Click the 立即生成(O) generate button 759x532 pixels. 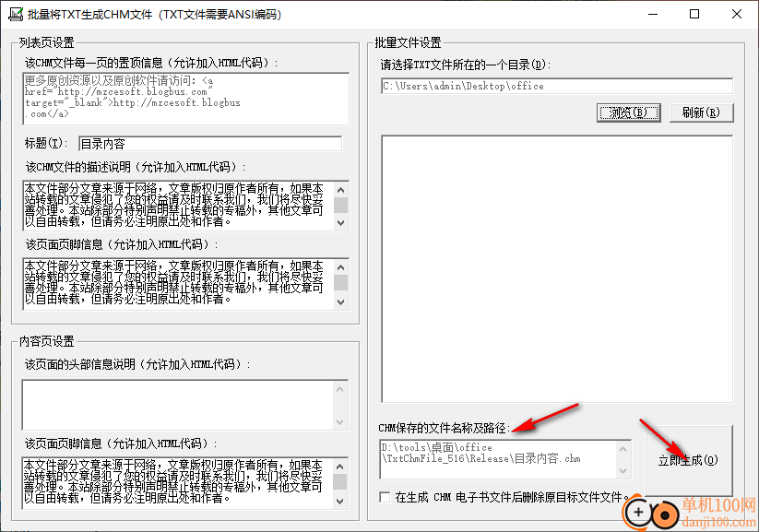pyautogui.click(x=688, y=460)
